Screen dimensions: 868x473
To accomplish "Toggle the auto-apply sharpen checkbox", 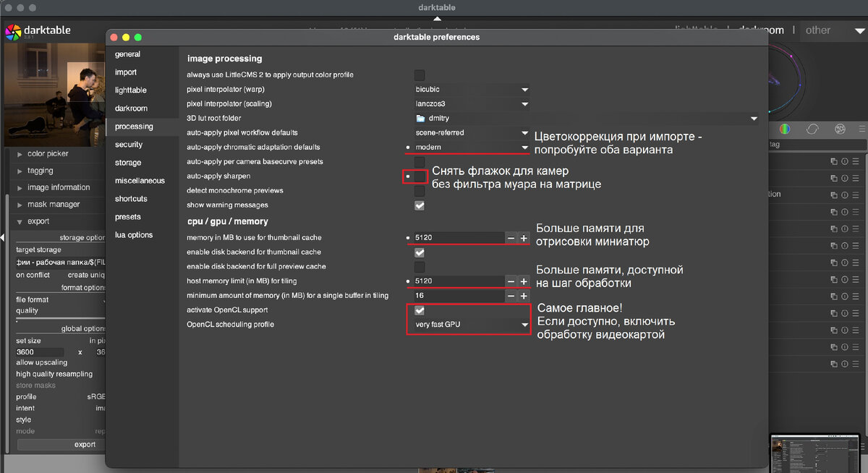I will coord(420,176).
